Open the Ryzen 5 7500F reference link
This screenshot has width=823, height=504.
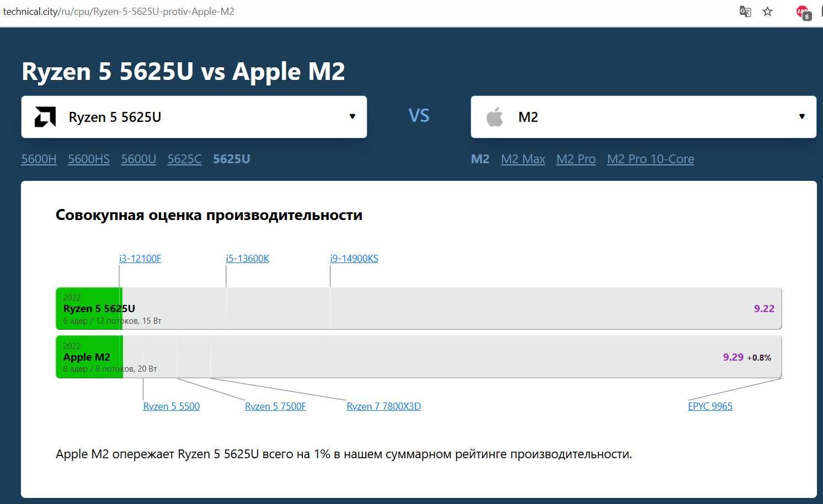coord(275,406)
